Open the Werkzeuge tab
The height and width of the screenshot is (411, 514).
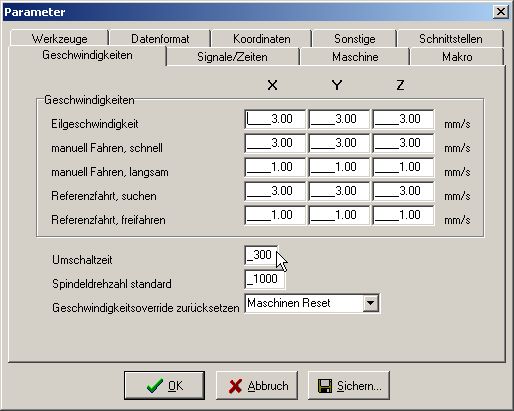pyautogui.click(x=59, y=39)
